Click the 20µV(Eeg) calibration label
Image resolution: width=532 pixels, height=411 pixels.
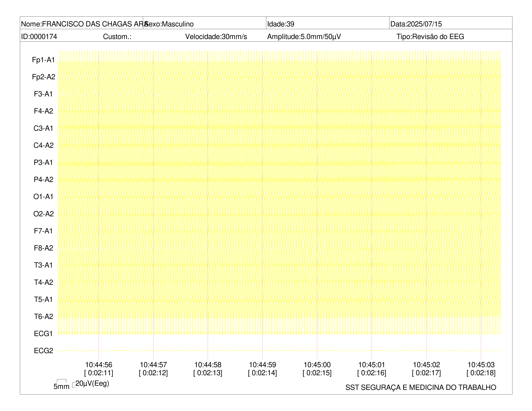tap(92, 384)
